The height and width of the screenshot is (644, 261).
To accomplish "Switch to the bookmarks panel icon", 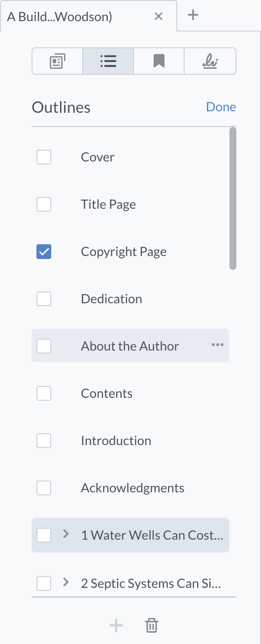I will (159, 61).
